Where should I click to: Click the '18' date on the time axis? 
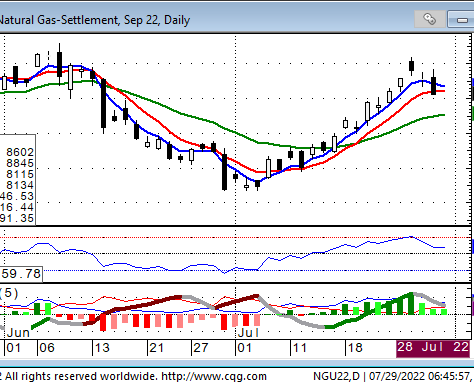click(355, 348)
